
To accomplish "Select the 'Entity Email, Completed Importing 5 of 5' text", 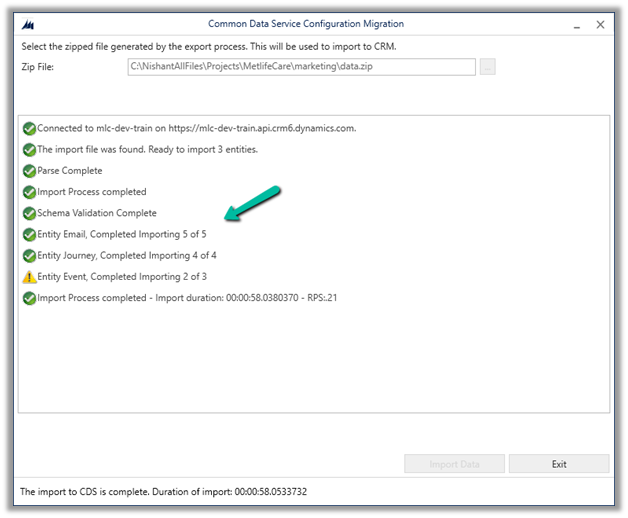I will pyautogui.click(x=123, y=234).
